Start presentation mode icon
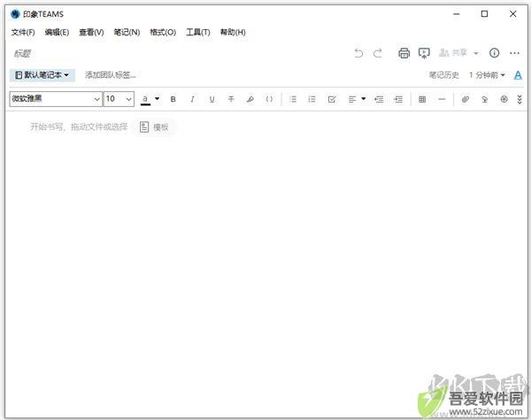 pyautogui.click(x=424, y=53)
